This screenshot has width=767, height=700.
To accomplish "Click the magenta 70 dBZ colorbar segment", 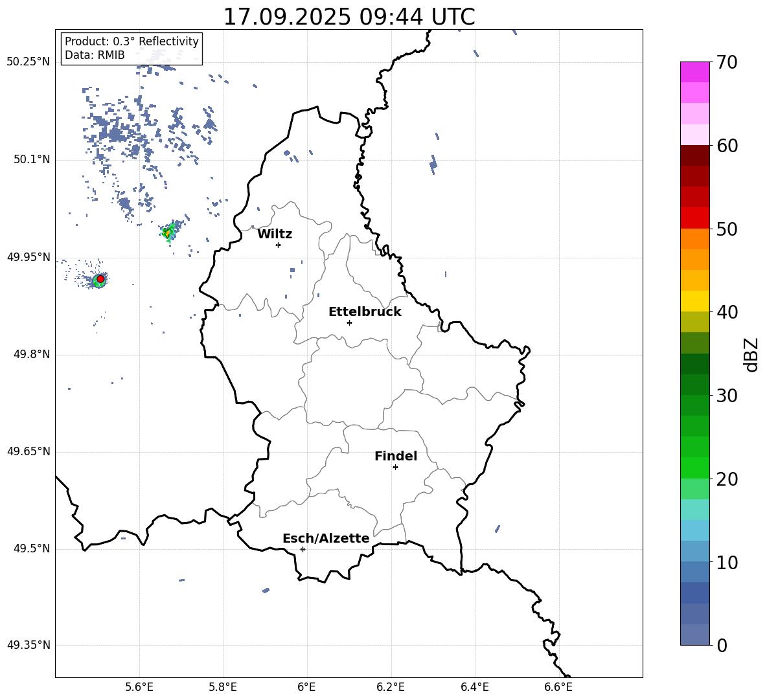I will (x=695, y=72).
